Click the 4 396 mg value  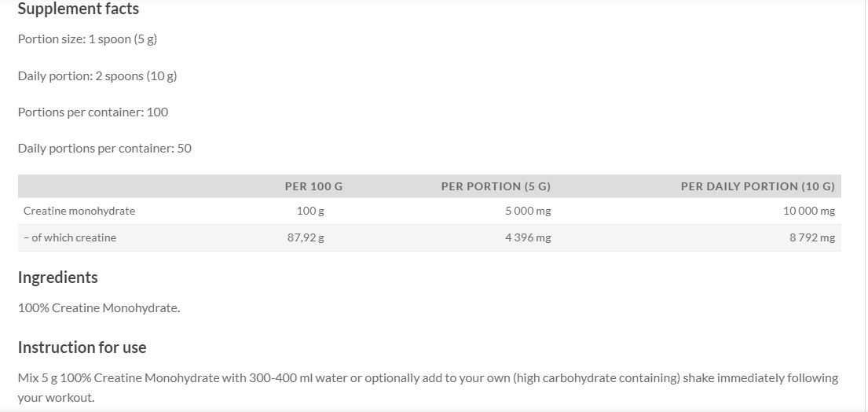pos(528,237)
